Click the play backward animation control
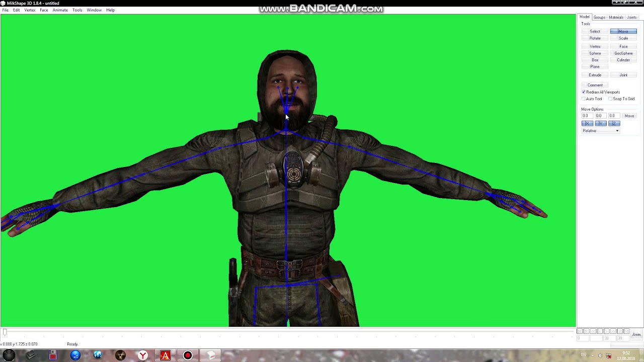The width and height of the screenshot is (644, 362). point(600,331)
